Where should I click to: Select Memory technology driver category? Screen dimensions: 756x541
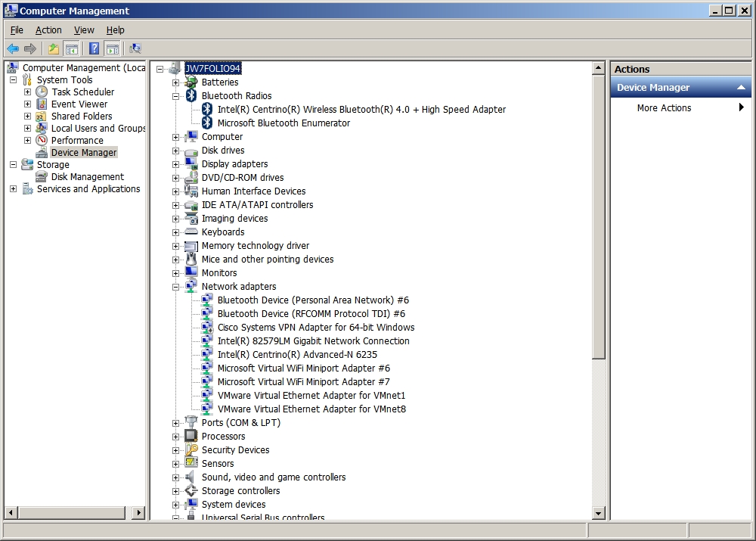point(255,246)
